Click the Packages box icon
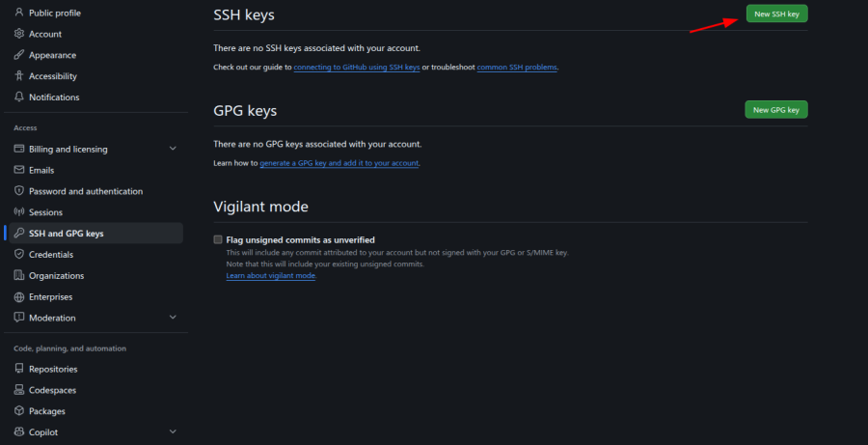Viewport: 868px width, 445px height. click(19, 411)
